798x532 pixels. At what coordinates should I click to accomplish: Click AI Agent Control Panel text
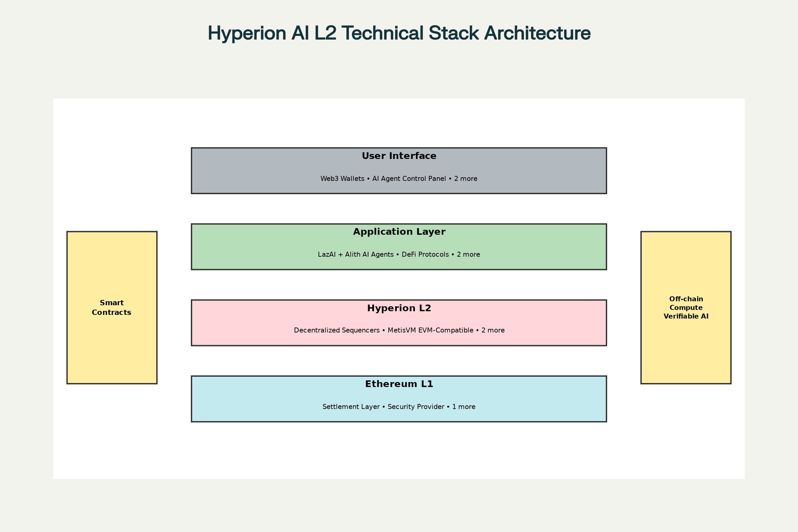coord(409,179)
